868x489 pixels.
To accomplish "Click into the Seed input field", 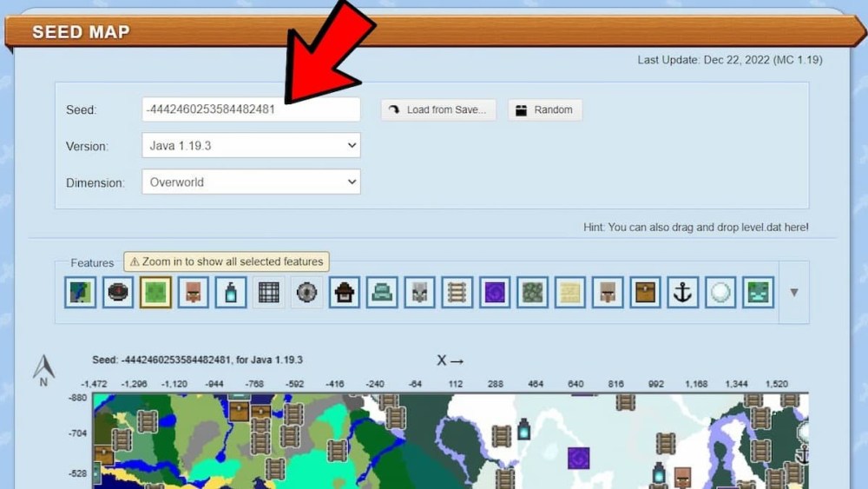I will tap(251, 109).
